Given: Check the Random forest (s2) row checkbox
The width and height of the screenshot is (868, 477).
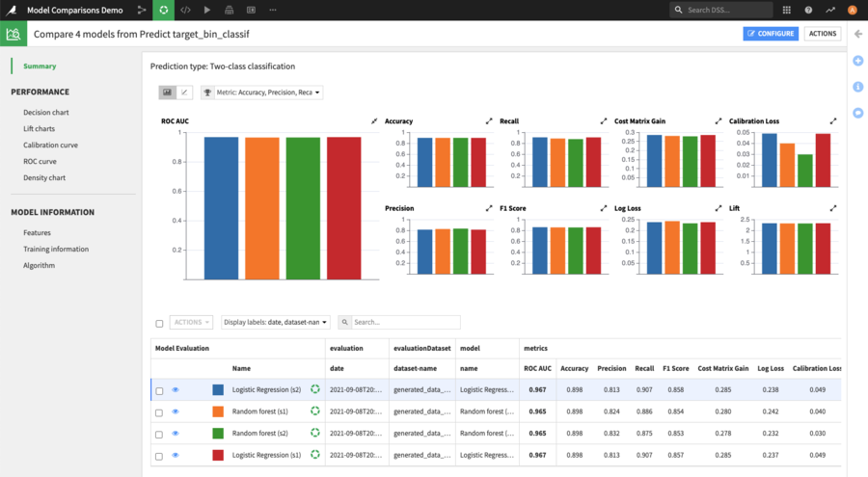Looking at the screenshot, I should tap(159, 435).
